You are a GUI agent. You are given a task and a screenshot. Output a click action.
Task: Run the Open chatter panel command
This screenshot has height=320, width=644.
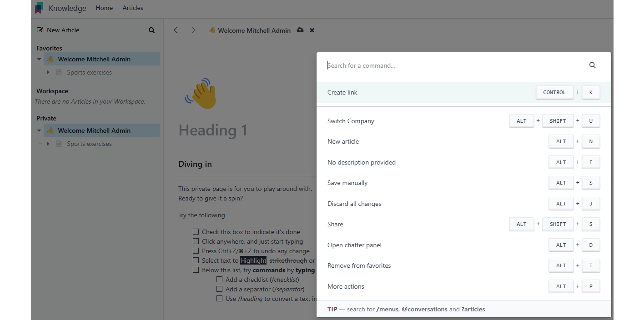coord(464,245)
